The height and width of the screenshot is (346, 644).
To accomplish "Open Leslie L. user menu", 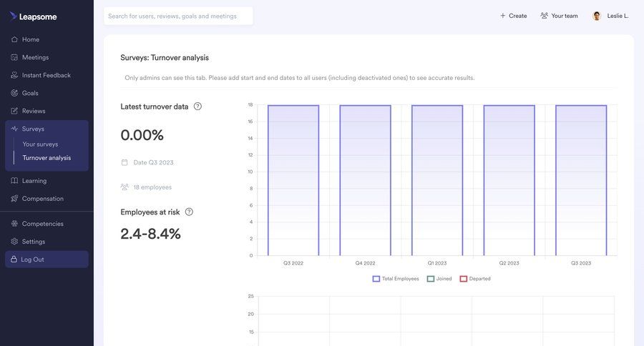I will pyautogui.click(x=610, y=16).
